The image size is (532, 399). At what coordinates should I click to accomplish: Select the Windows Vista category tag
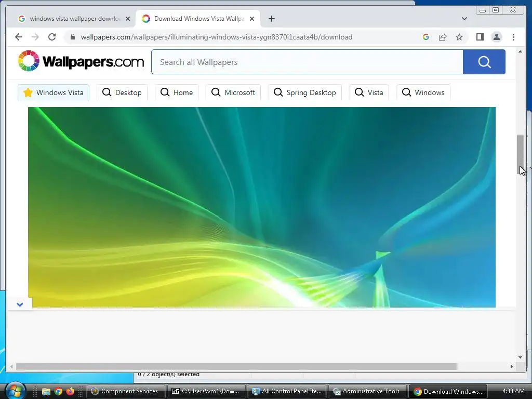click(54, 92)
